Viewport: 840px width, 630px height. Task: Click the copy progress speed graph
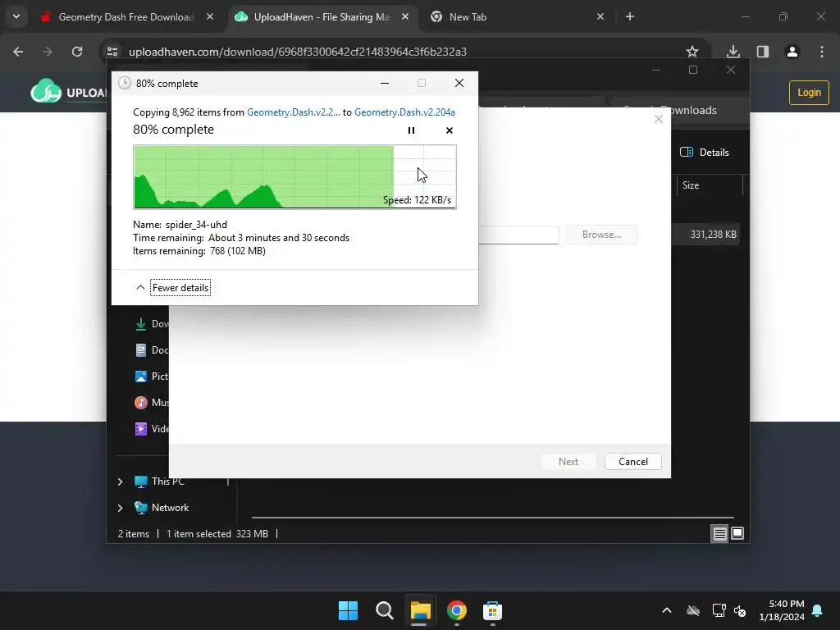294,177
